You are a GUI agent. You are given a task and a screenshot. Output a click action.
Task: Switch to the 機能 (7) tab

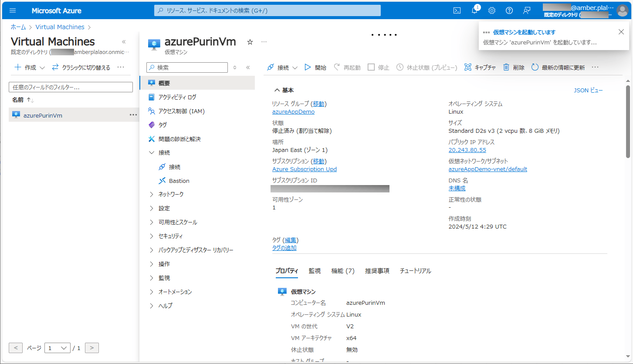[343, 271]
